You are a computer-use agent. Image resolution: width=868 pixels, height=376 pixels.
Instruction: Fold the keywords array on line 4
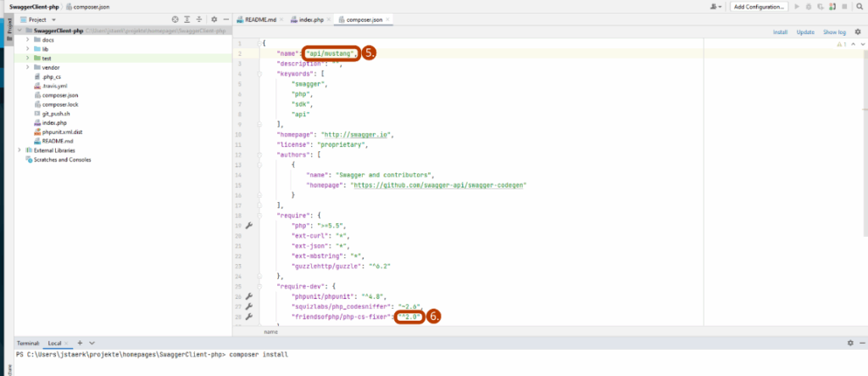(259, 74)
